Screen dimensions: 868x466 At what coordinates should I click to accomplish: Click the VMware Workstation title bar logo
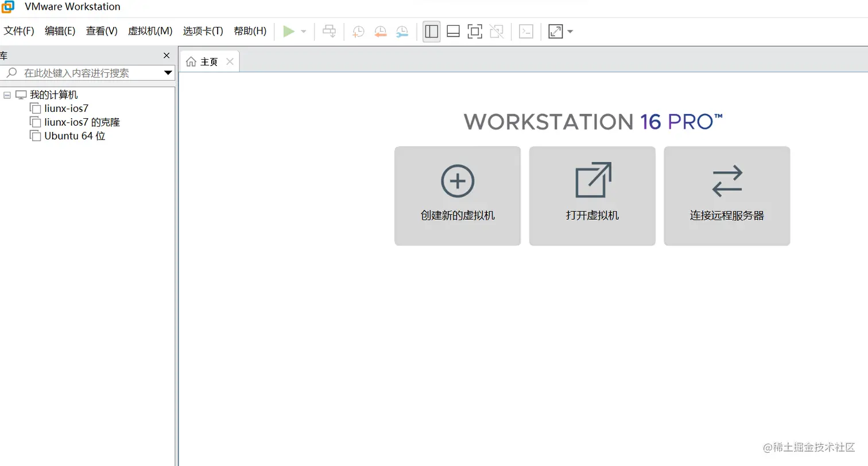point(7,6)
